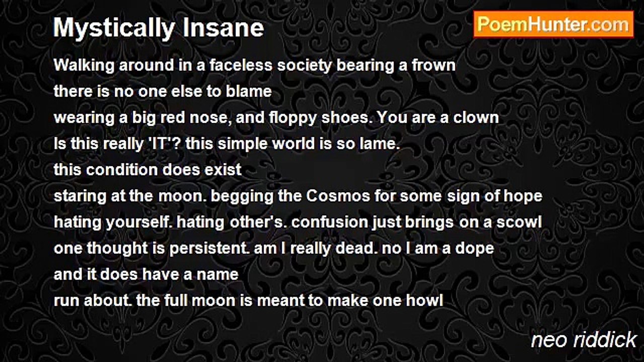
Task: Click the poem title 'Mystically Insane'
Action: pos(158,28)
